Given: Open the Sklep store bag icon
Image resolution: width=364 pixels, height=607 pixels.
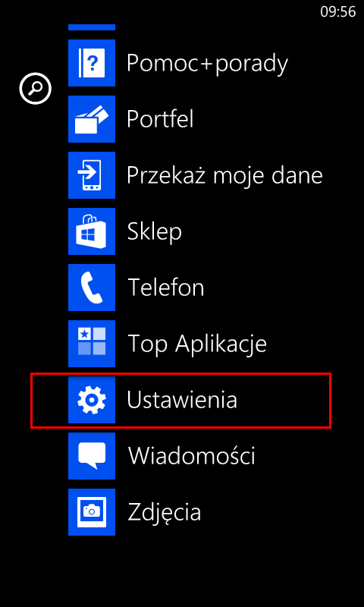Looking at the screenshot, I should [x=92, y=231].
